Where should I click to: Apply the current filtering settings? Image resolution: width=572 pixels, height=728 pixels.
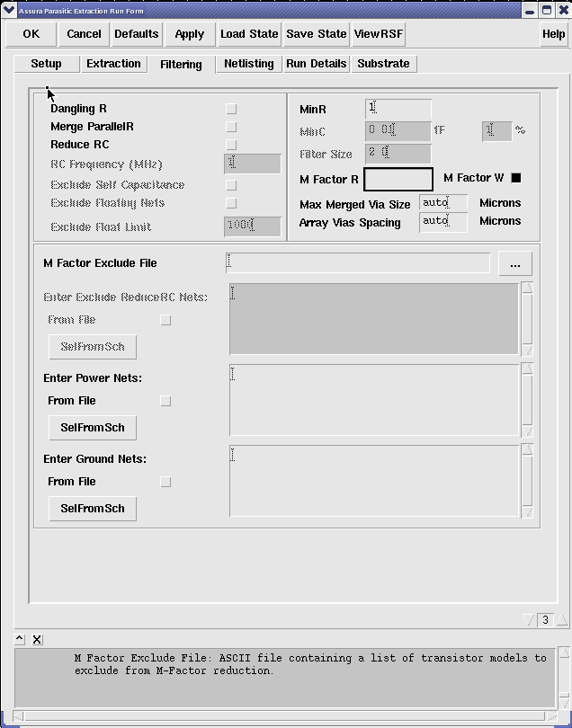(190, 34)
